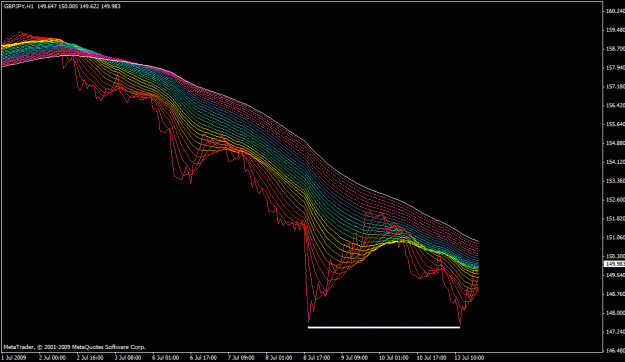The width and height of the screenshot is (625, 362).
Task: Click the 154.880 price axis label
Action: [x=615, y=143]
